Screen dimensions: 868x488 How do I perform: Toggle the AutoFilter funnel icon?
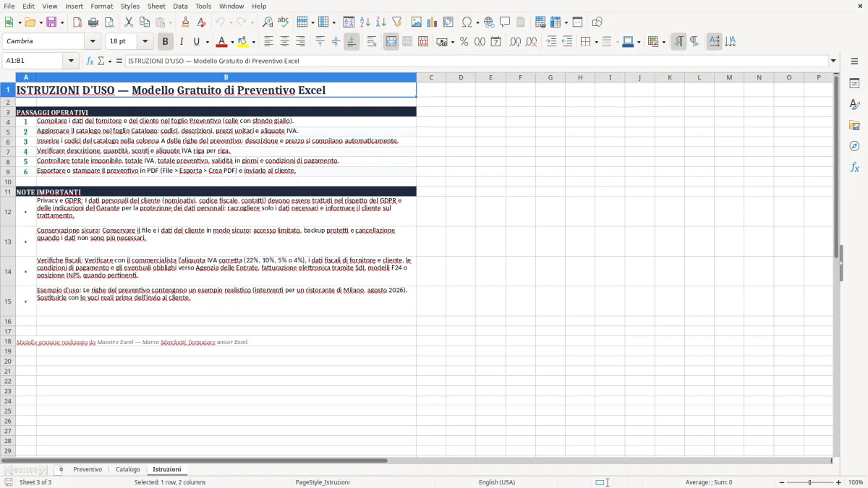coord(396,22)
